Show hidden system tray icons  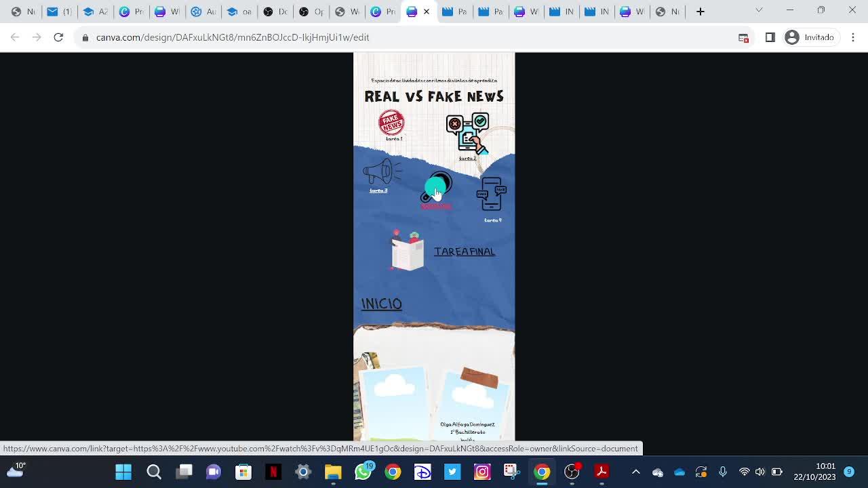click(x=635, y=472)
